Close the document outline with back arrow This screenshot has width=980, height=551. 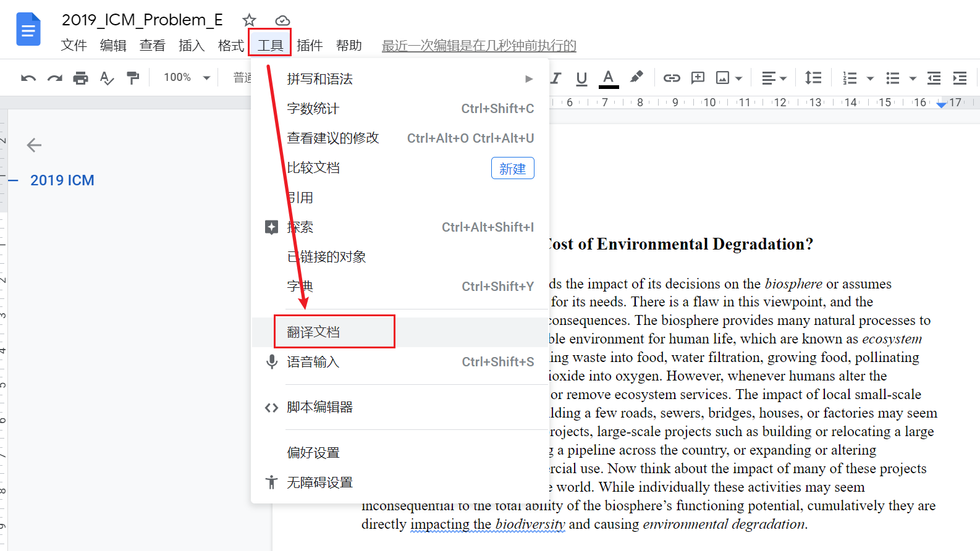(x=34, y=145)
